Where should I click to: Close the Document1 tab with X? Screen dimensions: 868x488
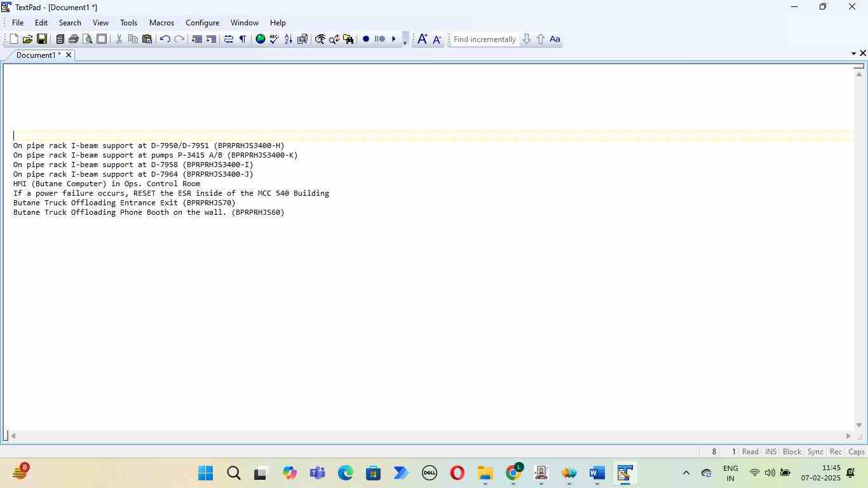pyautogui.click(x=69, y=55)
